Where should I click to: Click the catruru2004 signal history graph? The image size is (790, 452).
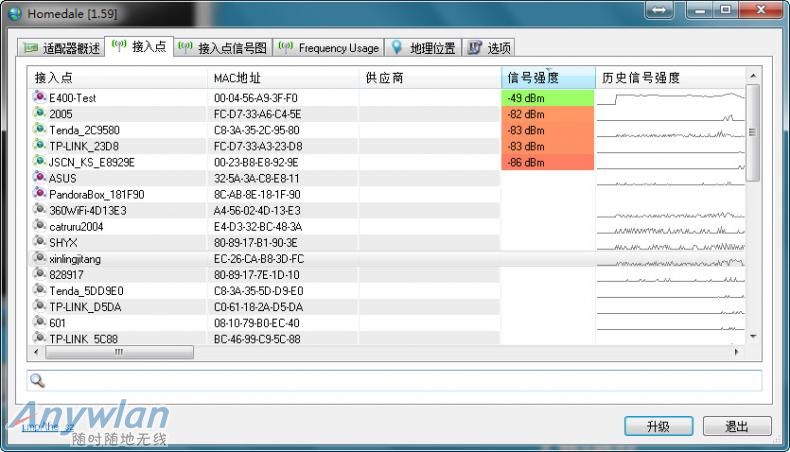click(x=670, y=228)
